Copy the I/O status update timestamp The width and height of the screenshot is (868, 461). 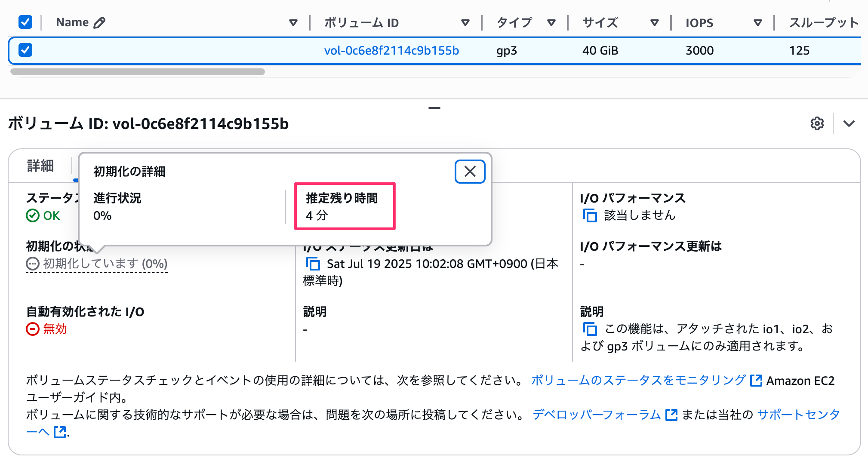[x=313, y=264]
